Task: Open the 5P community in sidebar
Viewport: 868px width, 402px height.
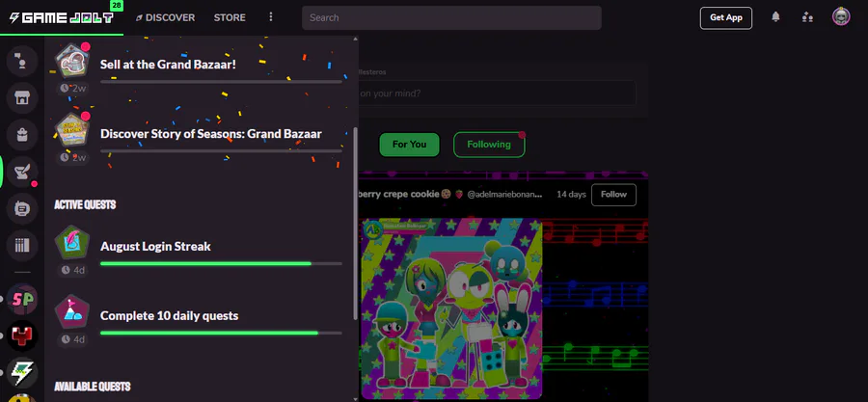Action: [22, 299]
